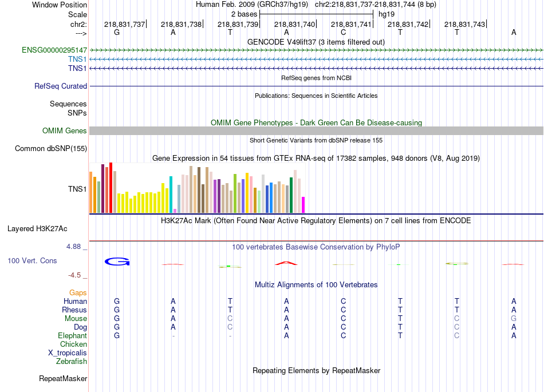Open the RefSeq Curated track label
Viewport: 544px width, 392px height.
60,86
